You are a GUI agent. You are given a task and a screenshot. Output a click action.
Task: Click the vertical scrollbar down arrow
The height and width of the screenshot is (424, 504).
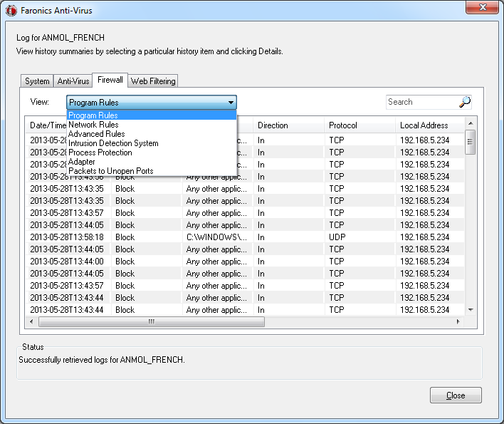coord(471,310)
